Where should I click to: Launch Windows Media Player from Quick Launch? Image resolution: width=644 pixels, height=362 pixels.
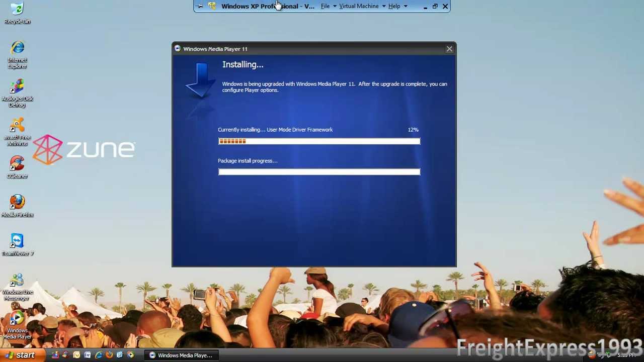[x=131, y=355]
